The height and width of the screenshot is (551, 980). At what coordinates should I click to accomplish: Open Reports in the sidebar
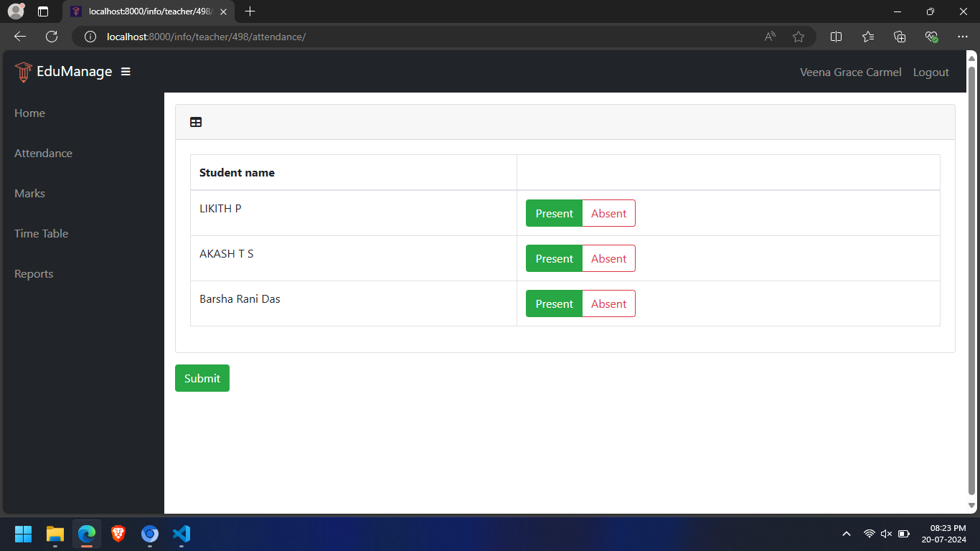[x=34, y=274]
